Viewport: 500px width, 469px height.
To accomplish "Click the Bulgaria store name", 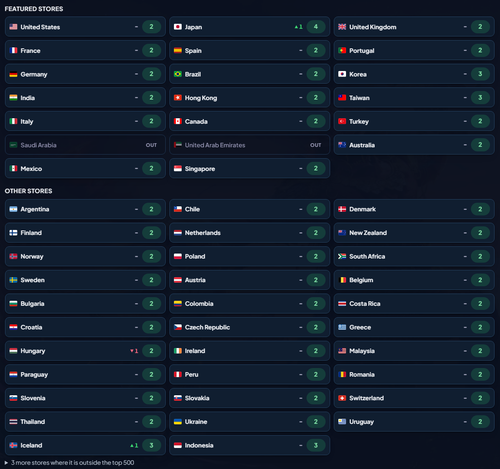I will click(x=32, y=304).
